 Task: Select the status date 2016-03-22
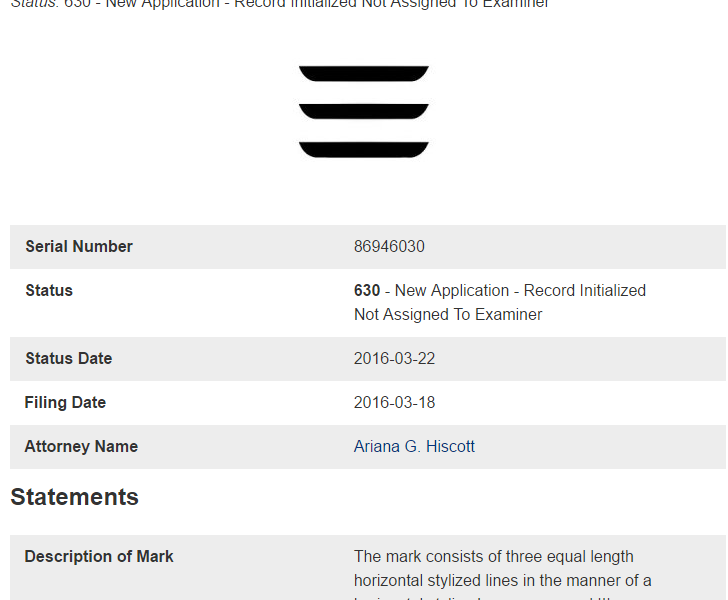coord(394,359)
